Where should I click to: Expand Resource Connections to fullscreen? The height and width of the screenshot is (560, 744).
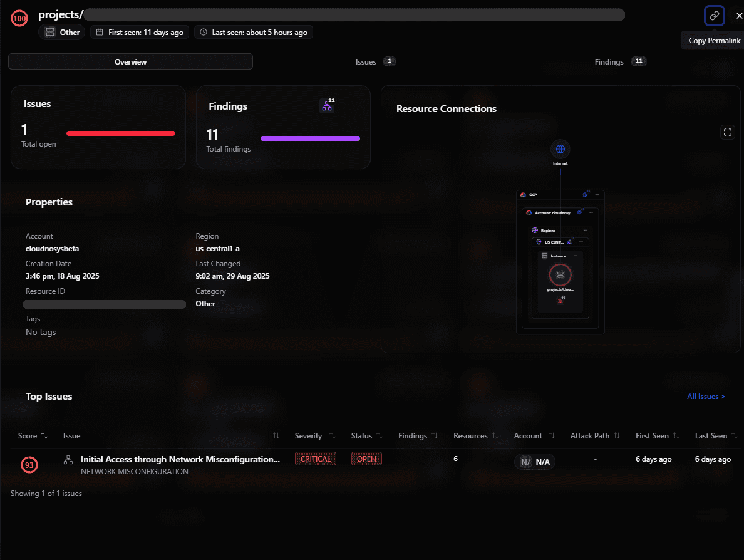[727, 132]
